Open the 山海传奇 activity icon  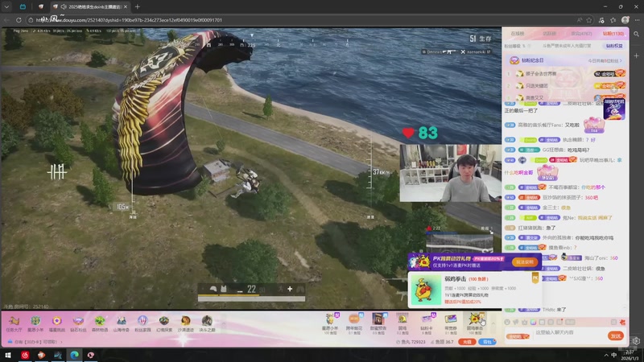click(122, 323)
